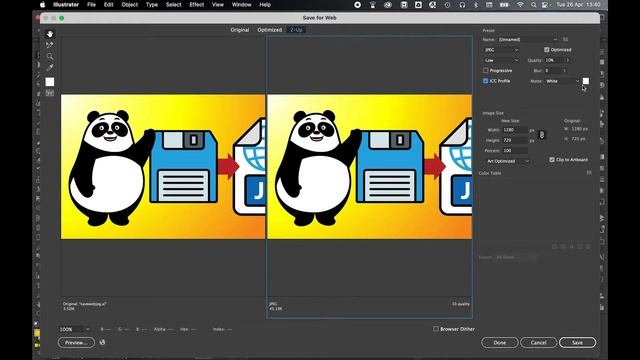
Task: Open the JPEG file format dropdown
Action: 501,50
